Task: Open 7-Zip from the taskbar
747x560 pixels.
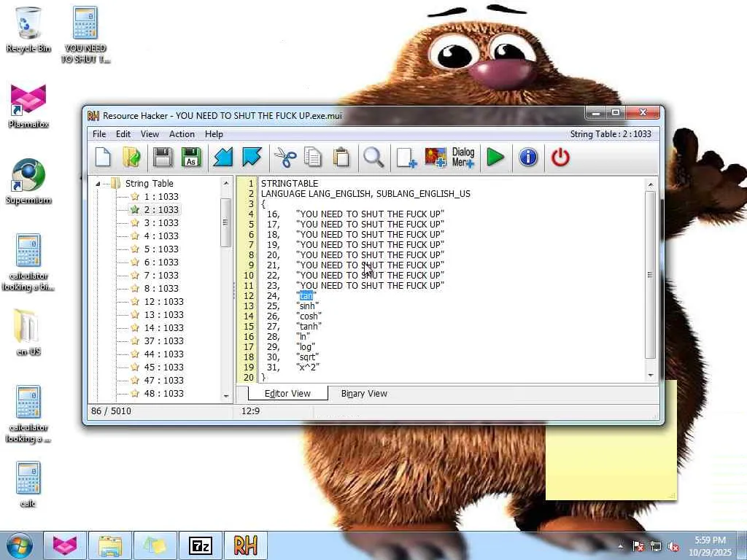Action: tap(200, 545)
